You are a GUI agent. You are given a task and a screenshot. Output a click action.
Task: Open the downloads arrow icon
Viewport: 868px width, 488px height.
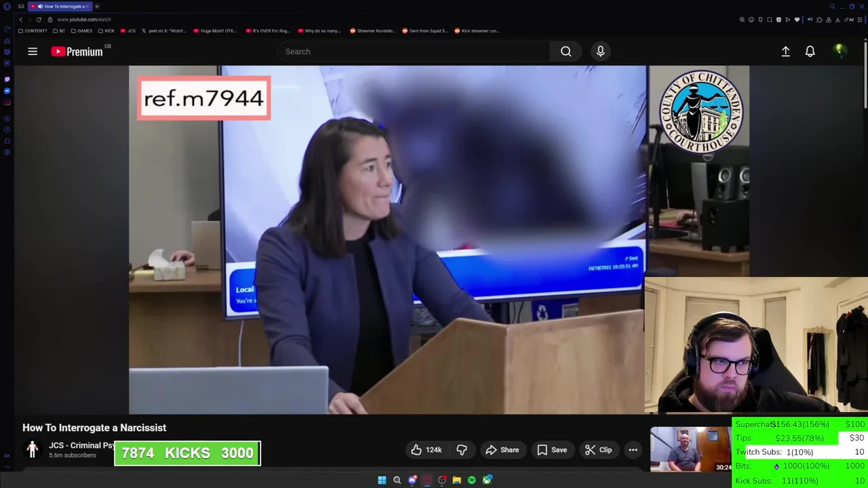point(837,20)
